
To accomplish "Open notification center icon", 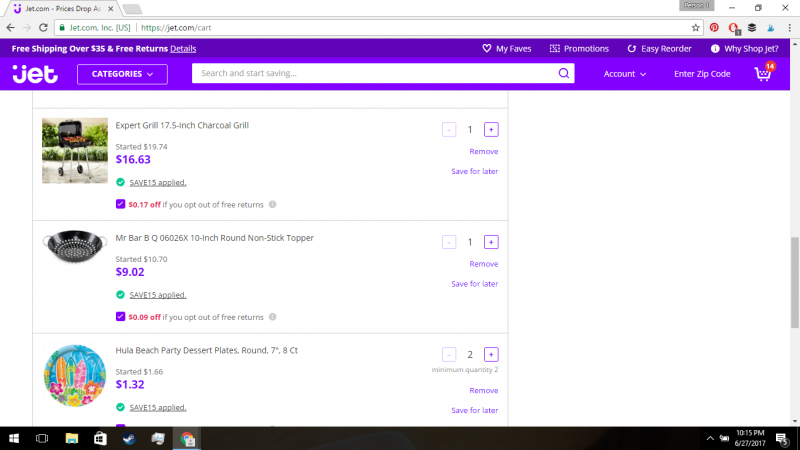I will tap(782, 438).
